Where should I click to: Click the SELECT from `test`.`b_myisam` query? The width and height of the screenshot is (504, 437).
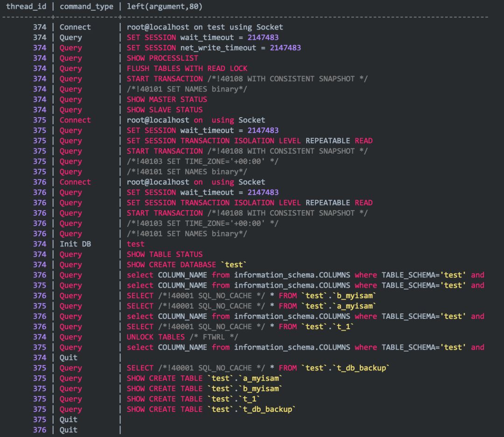tap(251, 296)
